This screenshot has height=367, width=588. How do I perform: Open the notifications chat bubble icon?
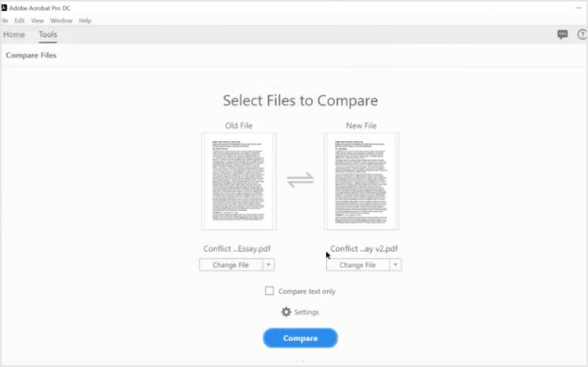click(x=562, y=35)
